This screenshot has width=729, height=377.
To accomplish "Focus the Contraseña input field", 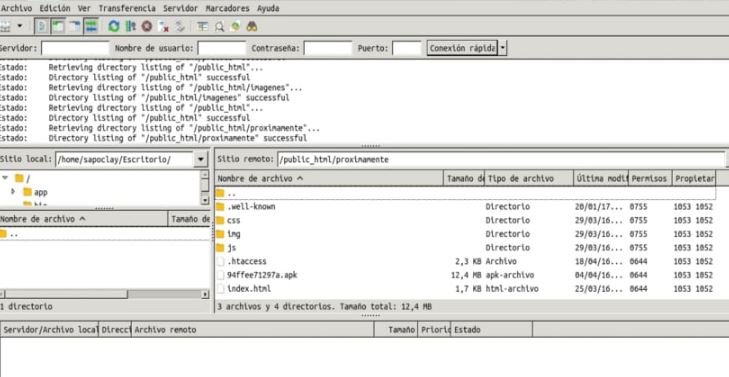I will (328, 48).
